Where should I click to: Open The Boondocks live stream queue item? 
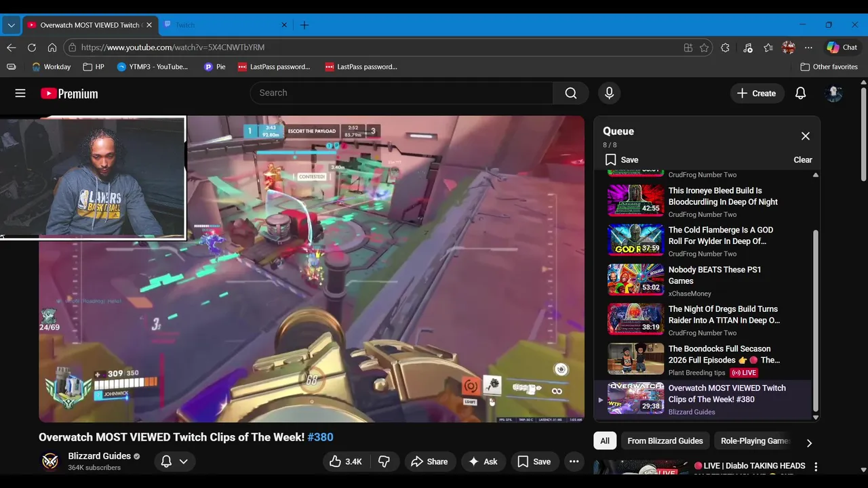703,359
